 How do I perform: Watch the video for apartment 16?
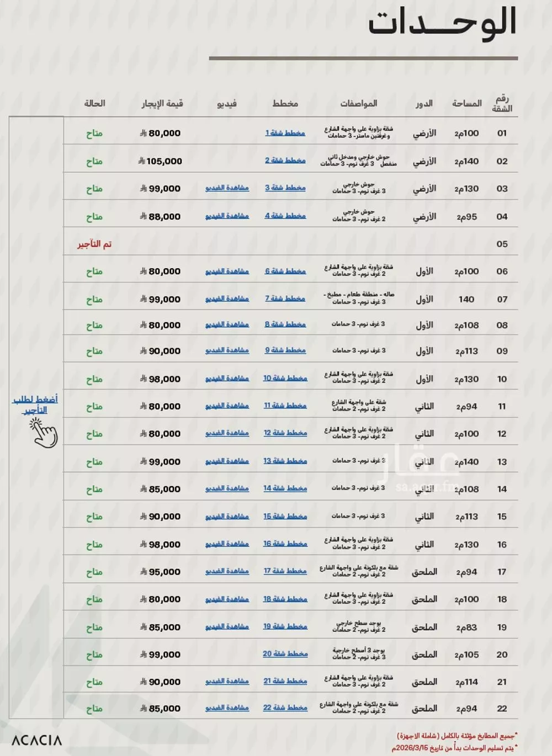(227, 544)
